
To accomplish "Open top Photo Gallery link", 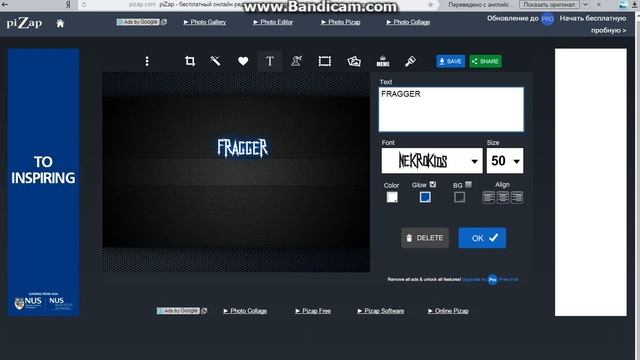I will (x=205, y=22).
